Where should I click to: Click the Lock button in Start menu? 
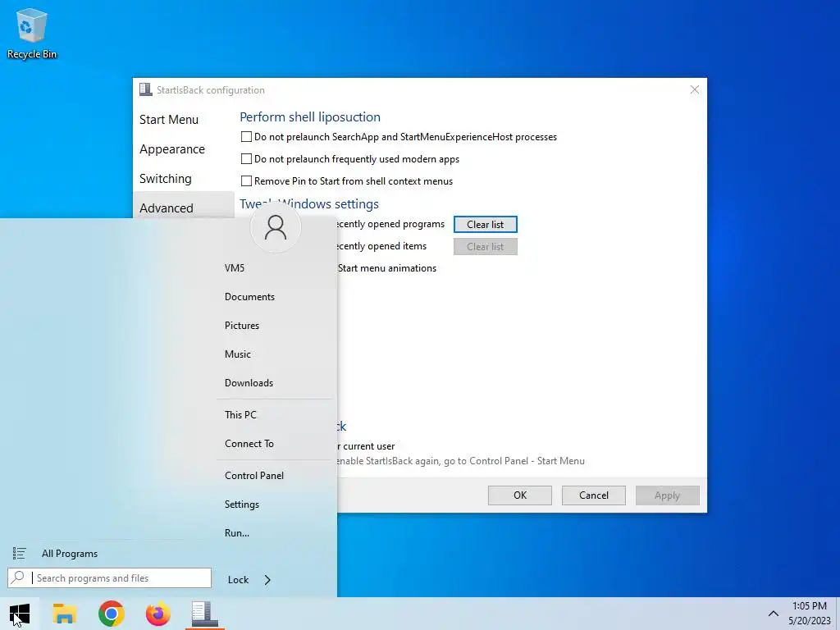click(238, 580)
